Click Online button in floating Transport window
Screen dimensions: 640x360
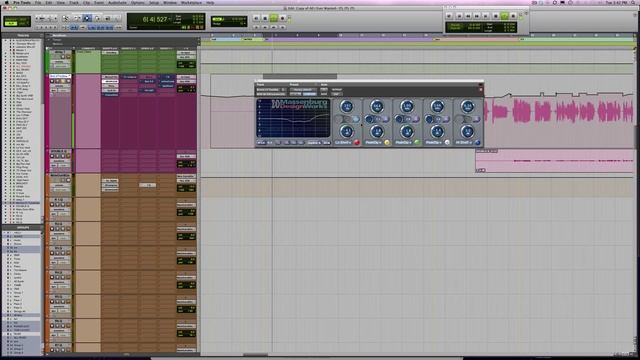tap(450, 16)
